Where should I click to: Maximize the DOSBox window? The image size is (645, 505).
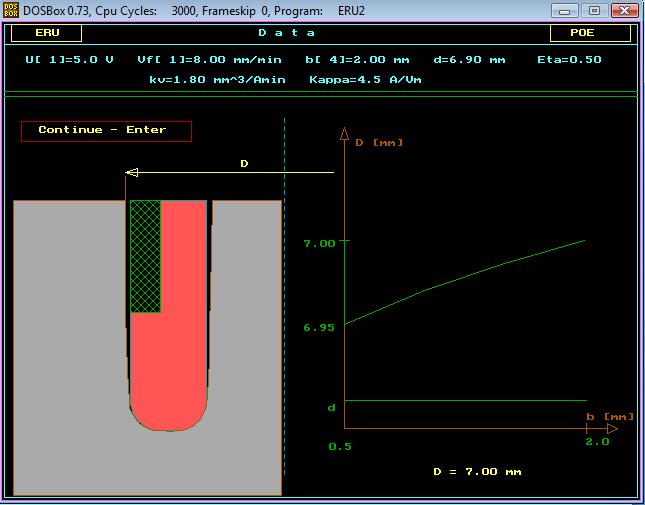click(x=593, y=10)
